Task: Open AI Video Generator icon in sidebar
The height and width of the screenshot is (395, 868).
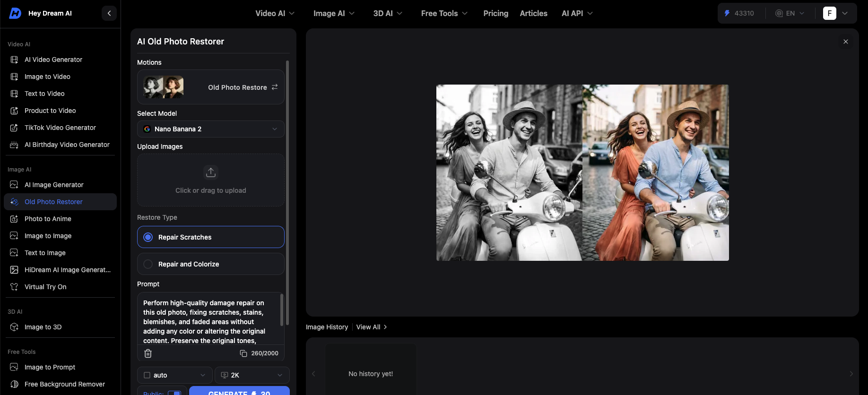Action: [x=14, y=60]
